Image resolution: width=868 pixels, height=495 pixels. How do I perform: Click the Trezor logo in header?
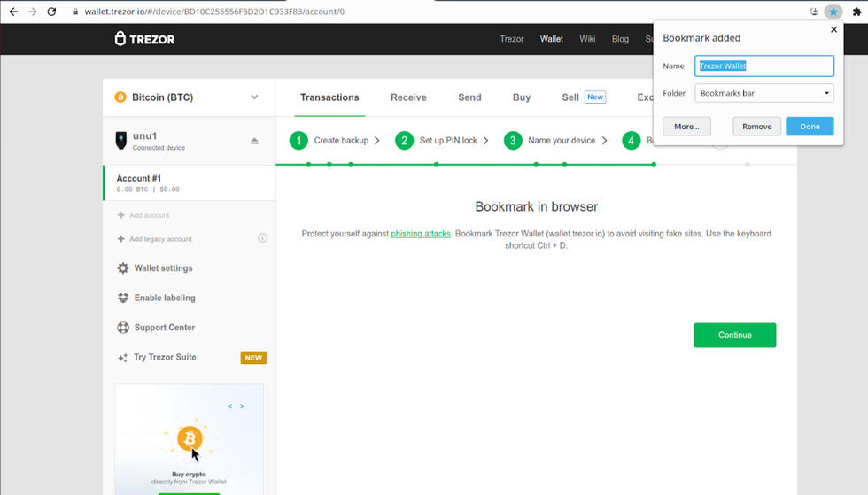pos(144,39)
